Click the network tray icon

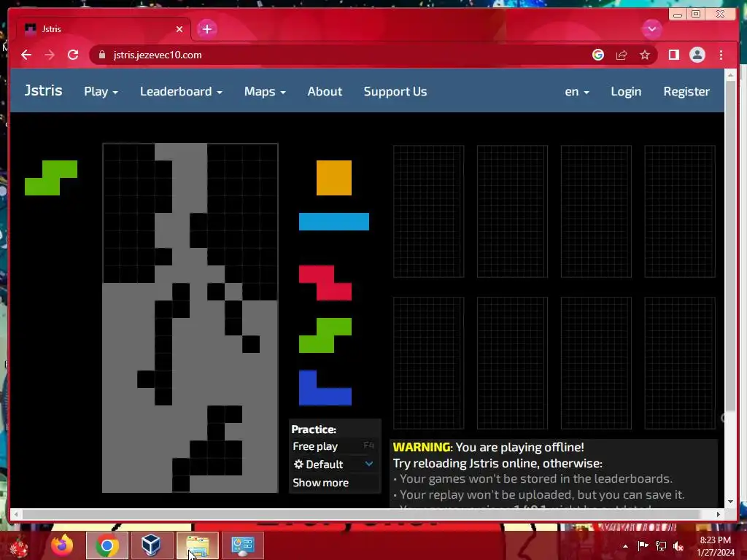(x=661, y=546)
